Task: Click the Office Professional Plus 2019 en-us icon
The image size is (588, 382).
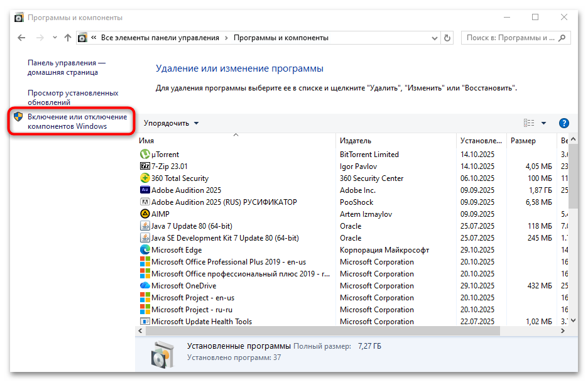Action: 144,261
